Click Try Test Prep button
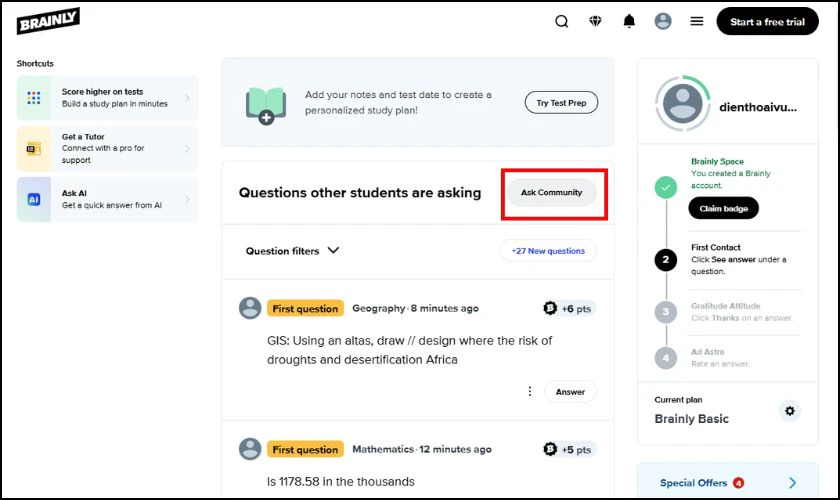 point(561,102)
